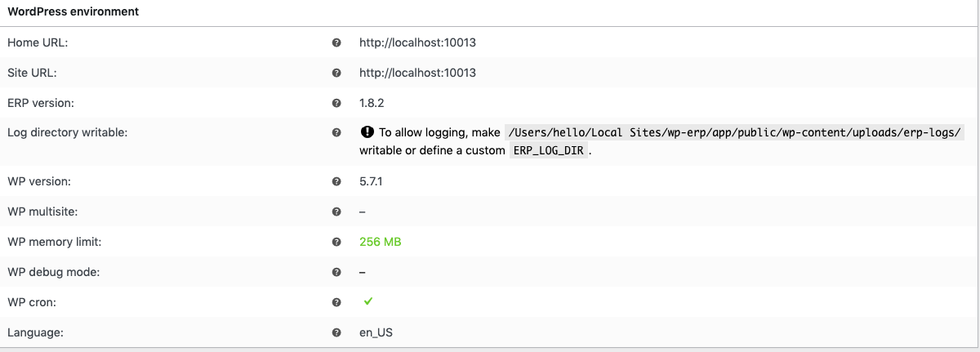Click the green WP cron checkmark

(x=368, y=301)
